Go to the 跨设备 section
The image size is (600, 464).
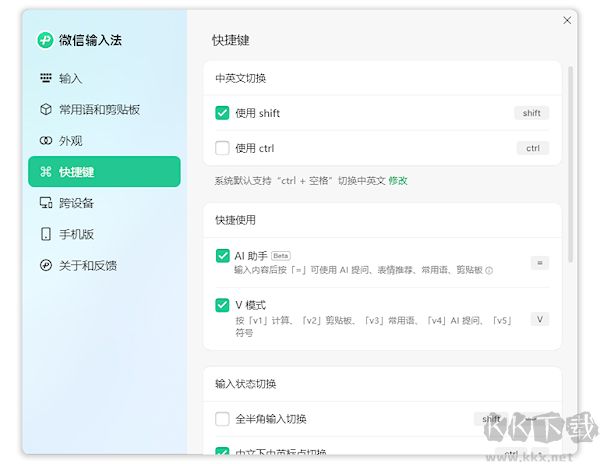[x=104, y=203]
